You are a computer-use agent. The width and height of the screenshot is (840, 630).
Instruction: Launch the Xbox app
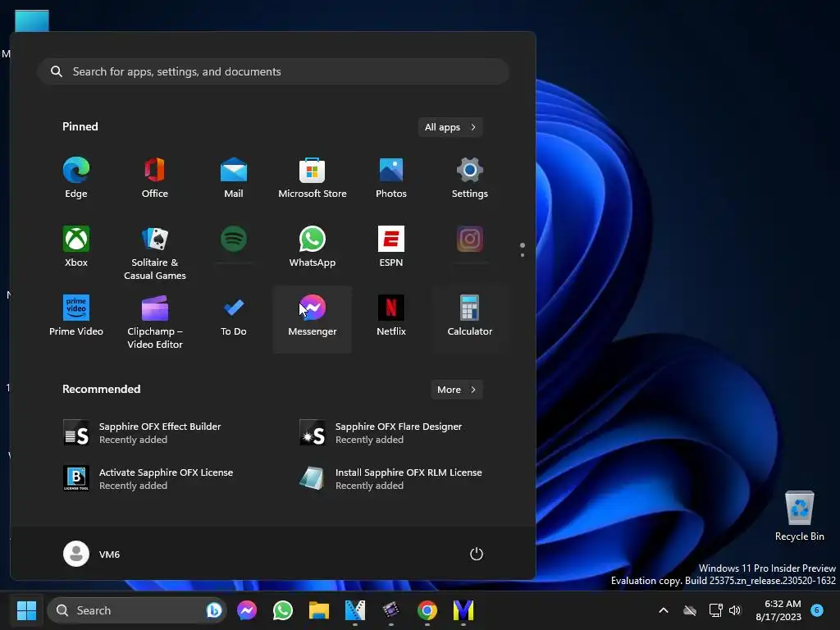point(76,247)
